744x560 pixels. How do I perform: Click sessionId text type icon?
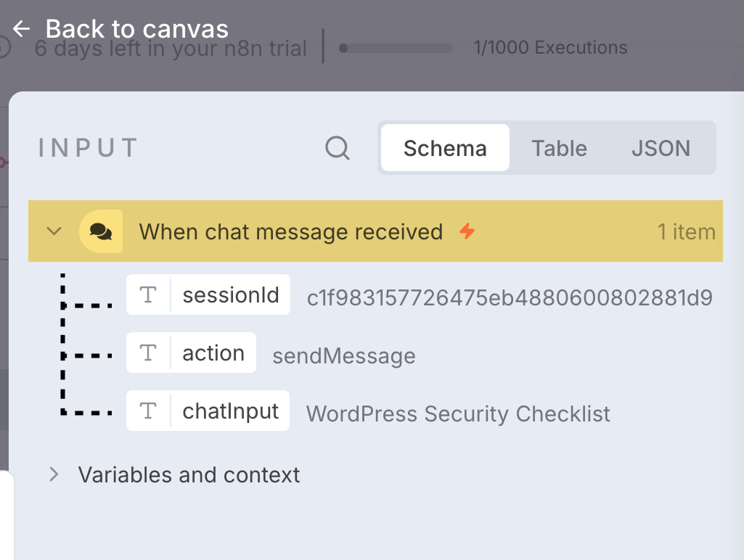149,295
